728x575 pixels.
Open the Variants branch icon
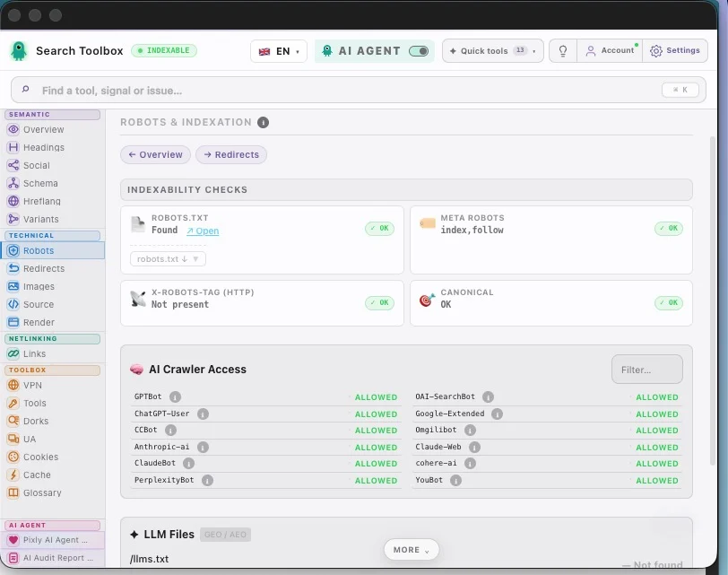tap(13, 219)
